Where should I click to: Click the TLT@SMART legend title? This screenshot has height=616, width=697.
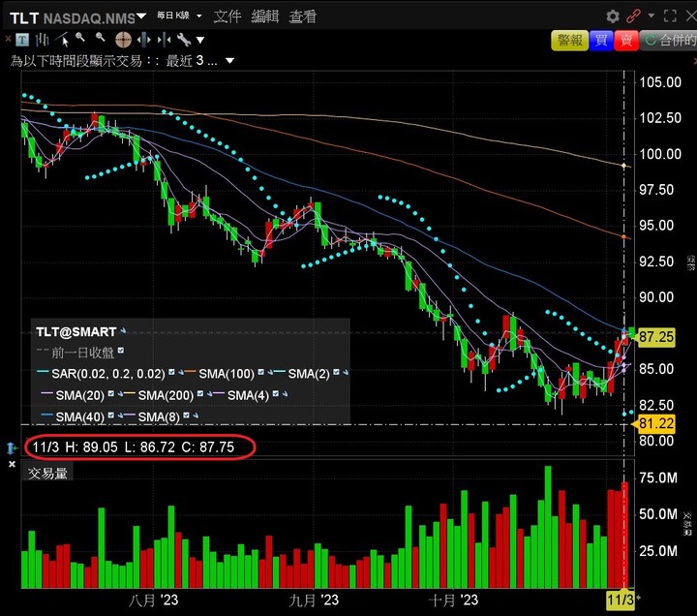(76, 332)
